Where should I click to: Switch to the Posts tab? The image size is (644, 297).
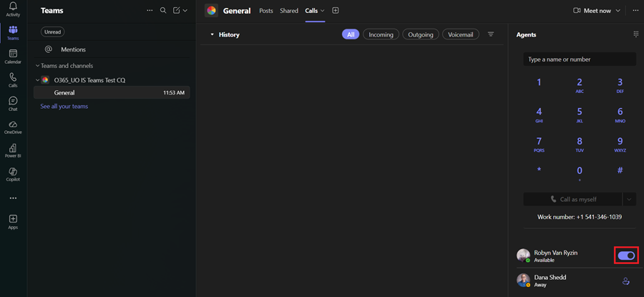[x=266, y=11]
